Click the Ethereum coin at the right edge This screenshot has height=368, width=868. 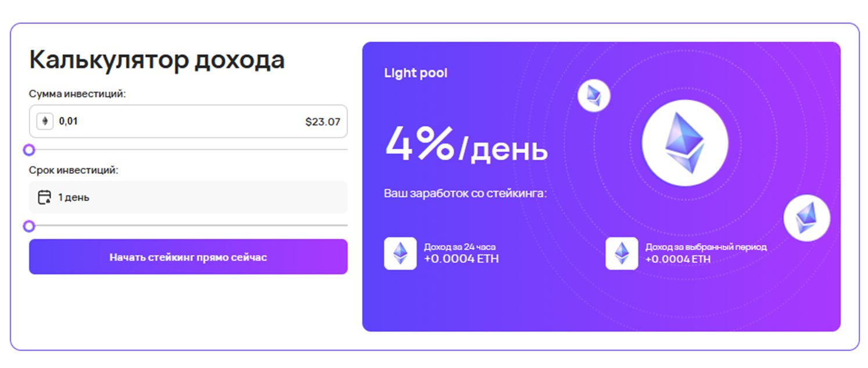tap(806, 218)
